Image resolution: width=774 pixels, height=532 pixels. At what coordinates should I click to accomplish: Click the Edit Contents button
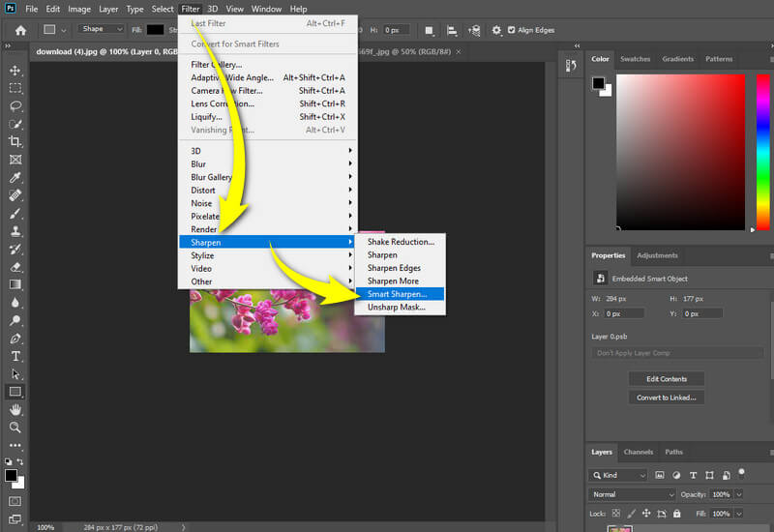point(667,379)
